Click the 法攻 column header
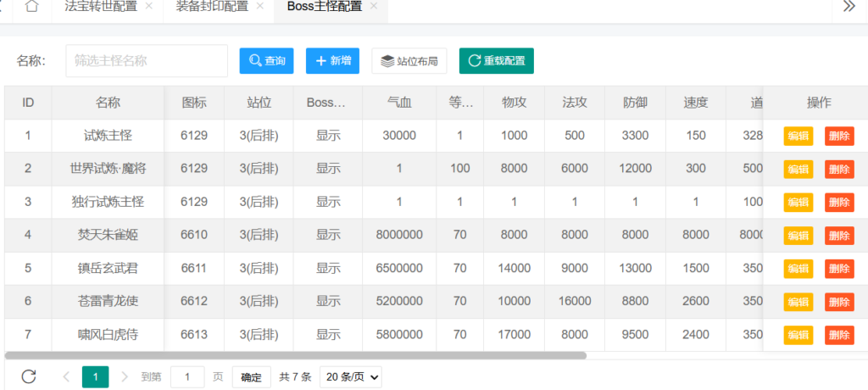Image resolution: width=868 pixels, height=390 pixels. (x=575, y=103)
